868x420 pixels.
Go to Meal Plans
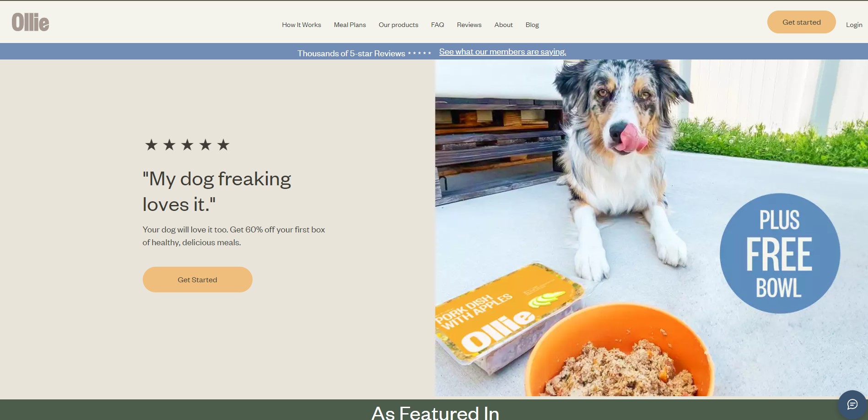click(350, 25)
